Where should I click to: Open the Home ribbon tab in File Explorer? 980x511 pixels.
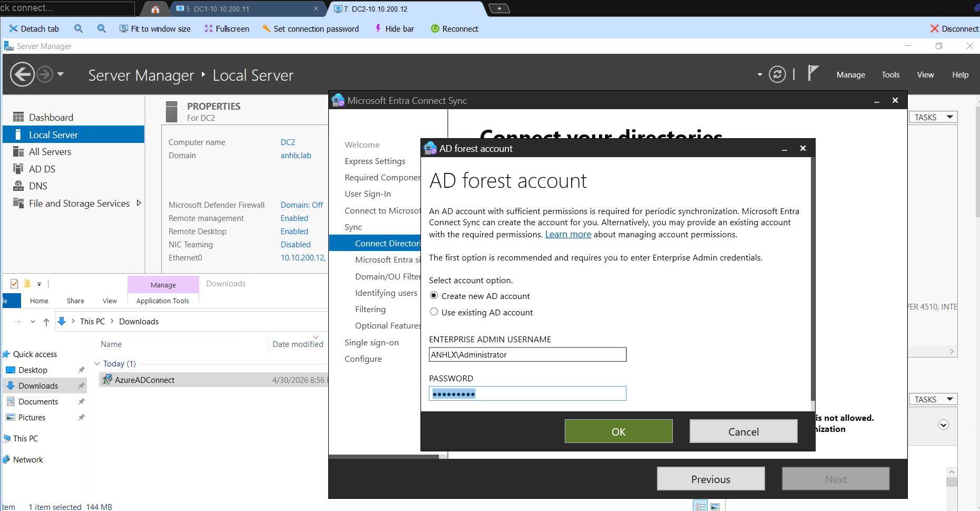coord(39,301)
